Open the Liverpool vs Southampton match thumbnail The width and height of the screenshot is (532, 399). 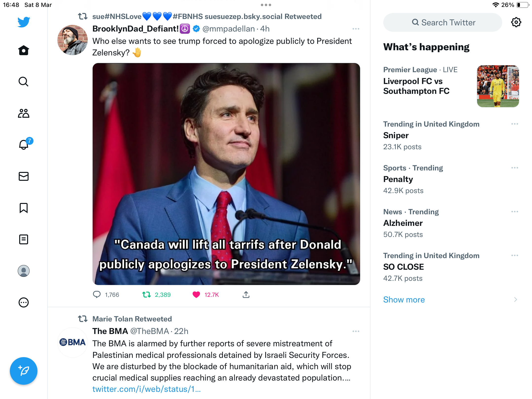coord(498,86)
